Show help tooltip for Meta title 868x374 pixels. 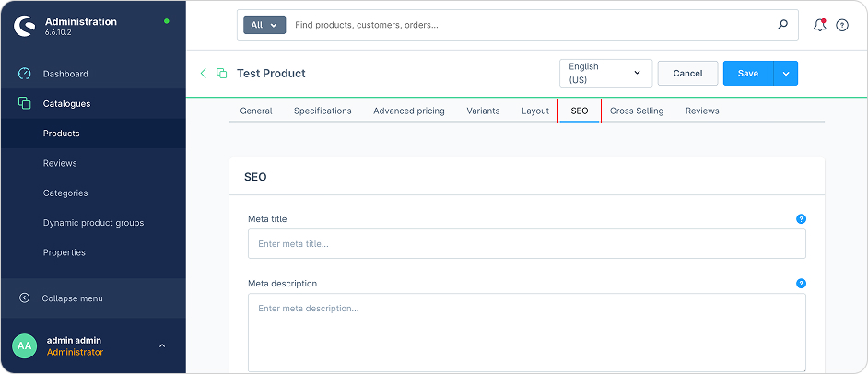801,219
